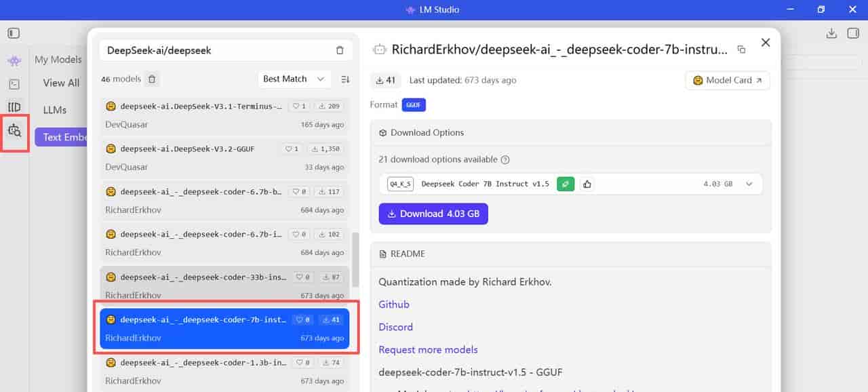The width and height of the screenshot is (868, 392).
Task: Click the 87 downloads badge on coder-33b-ins
Action: click(332, 277)
